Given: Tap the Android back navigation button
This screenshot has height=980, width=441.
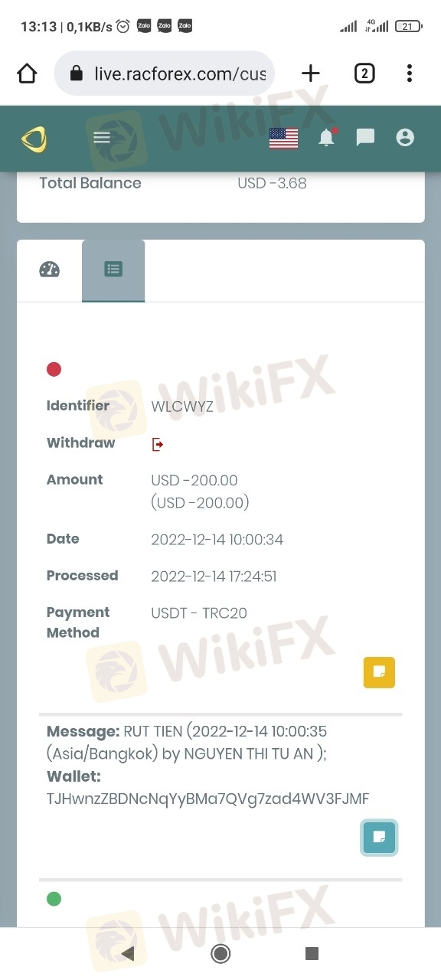Looking at the screenshot, I should coord(128,953).
